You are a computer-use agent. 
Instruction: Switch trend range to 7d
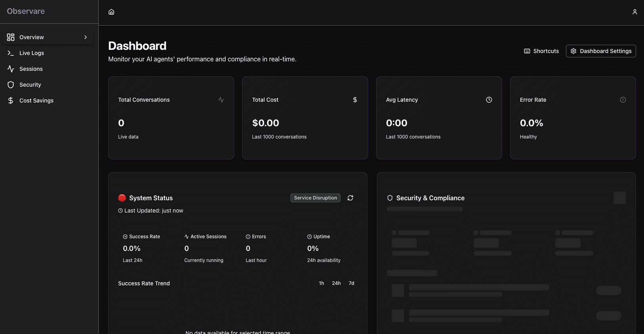352,283
